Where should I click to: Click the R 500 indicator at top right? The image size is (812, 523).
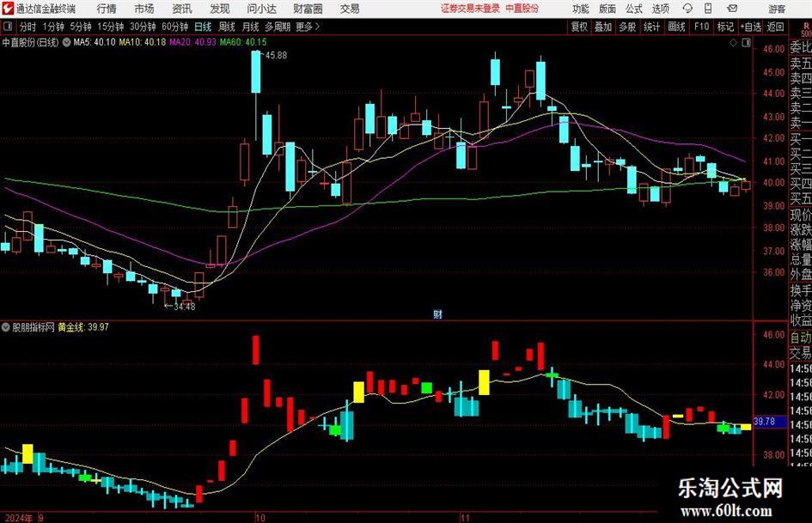(x=806, y=30)
